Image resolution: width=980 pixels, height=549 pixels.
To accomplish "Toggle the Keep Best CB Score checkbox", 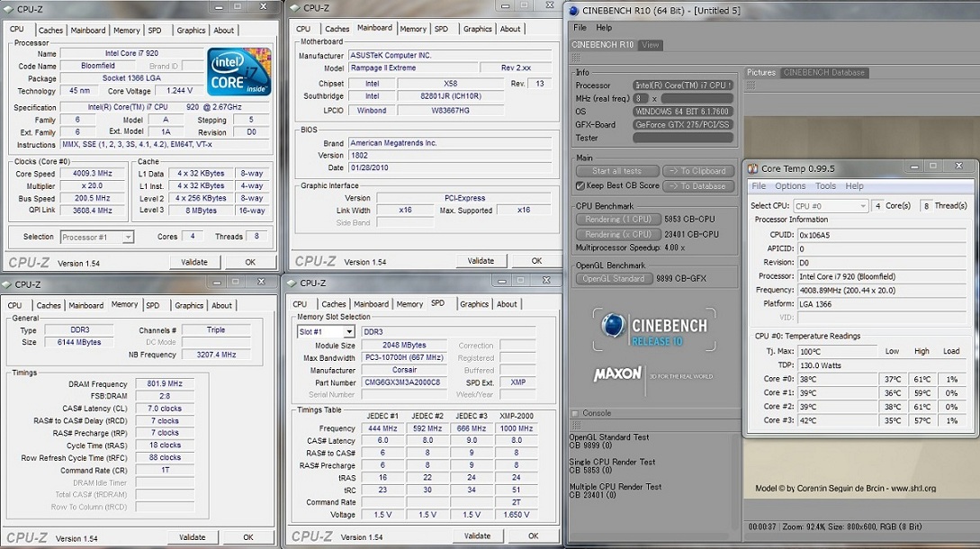I will [x=580, y=186].
